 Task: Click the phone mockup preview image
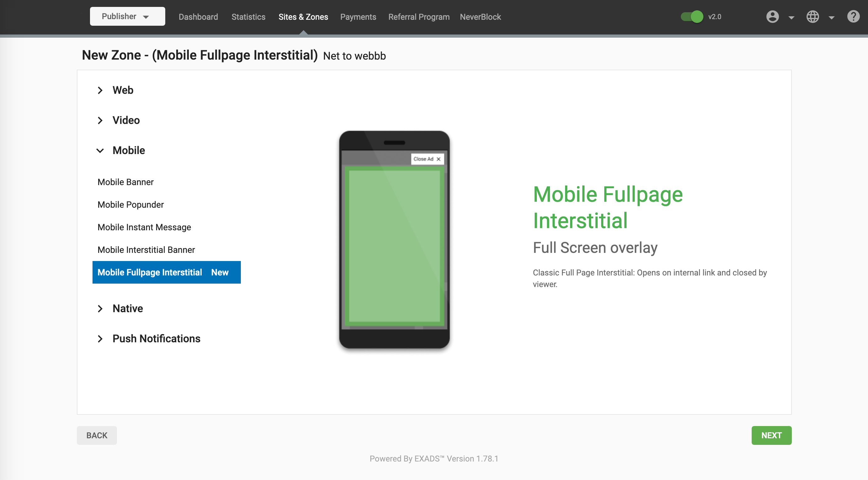(394, 240)
